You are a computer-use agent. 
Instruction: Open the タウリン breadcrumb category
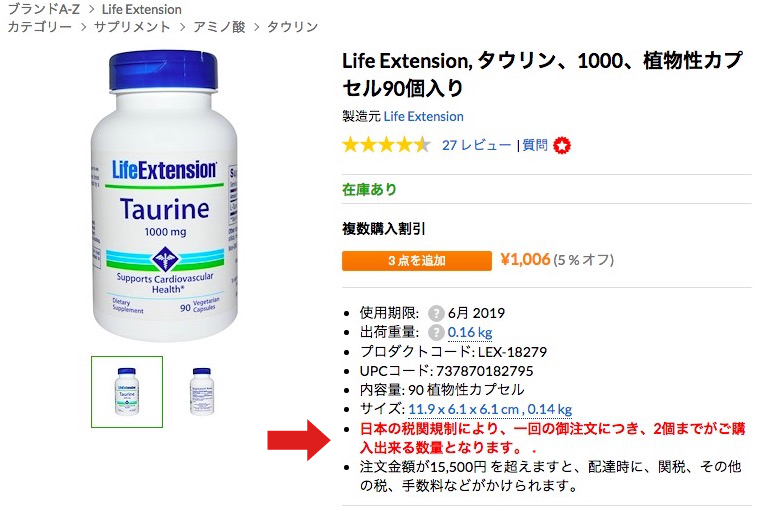coord(293,27)
